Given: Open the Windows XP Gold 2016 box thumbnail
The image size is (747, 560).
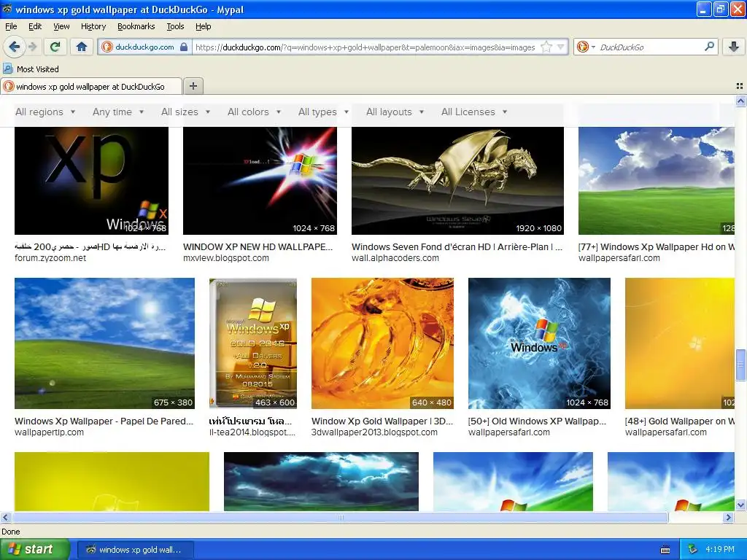Looking at the screenshot, I should pyautogui.click(x=253, y=343).
